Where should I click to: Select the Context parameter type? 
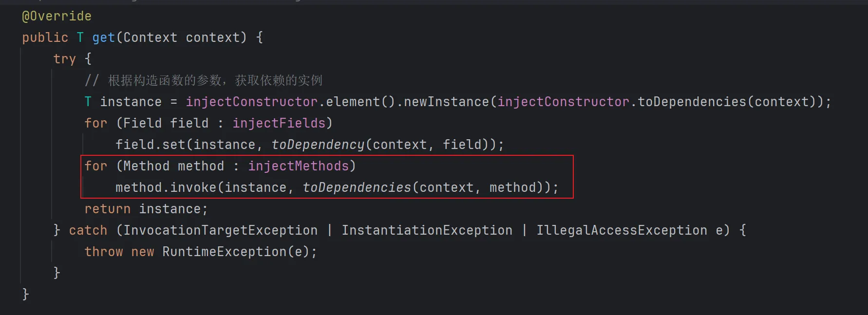coord(150,37)
